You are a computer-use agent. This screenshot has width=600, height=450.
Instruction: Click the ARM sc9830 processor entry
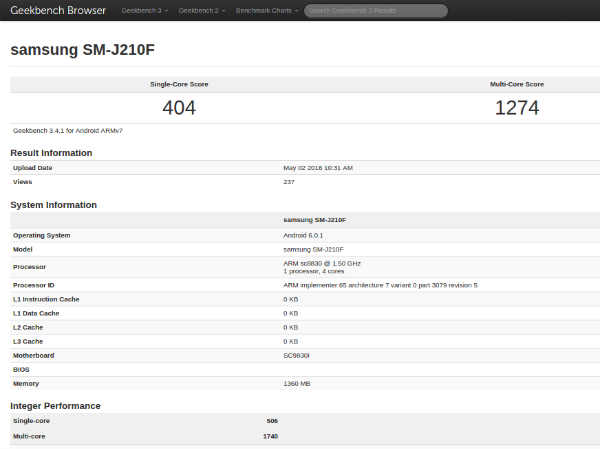[322, 263]
